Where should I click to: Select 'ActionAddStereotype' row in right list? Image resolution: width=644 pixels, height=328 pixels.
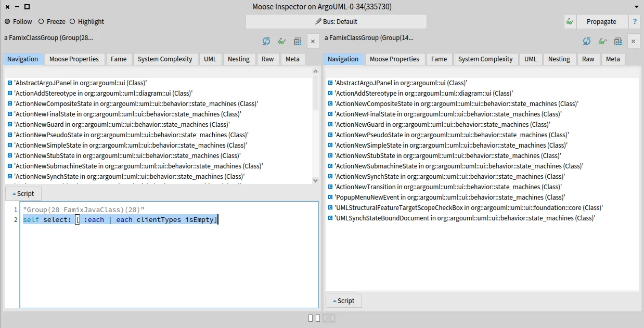(482, 93)
